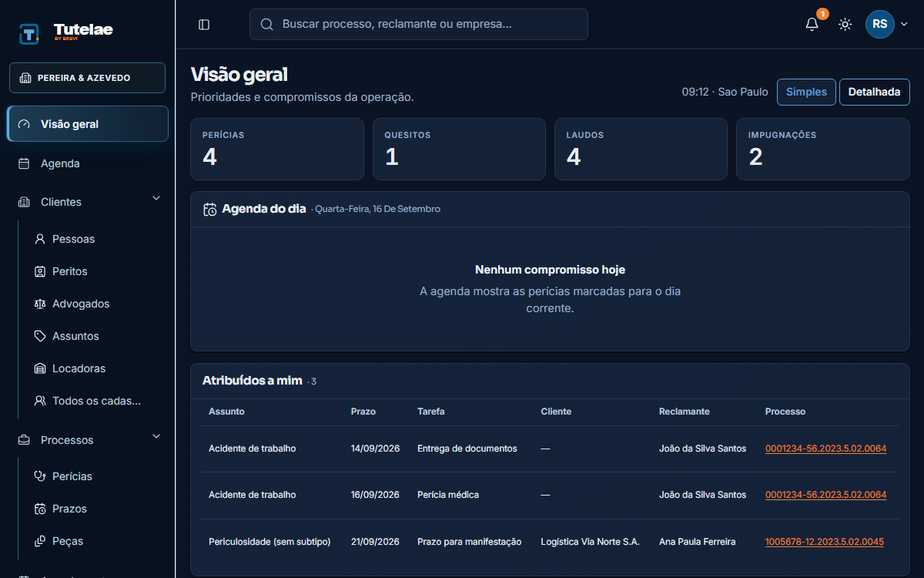Collapse the sidebar with the panel icon
Screen dimensions: 924x578
tap(204, 25)
